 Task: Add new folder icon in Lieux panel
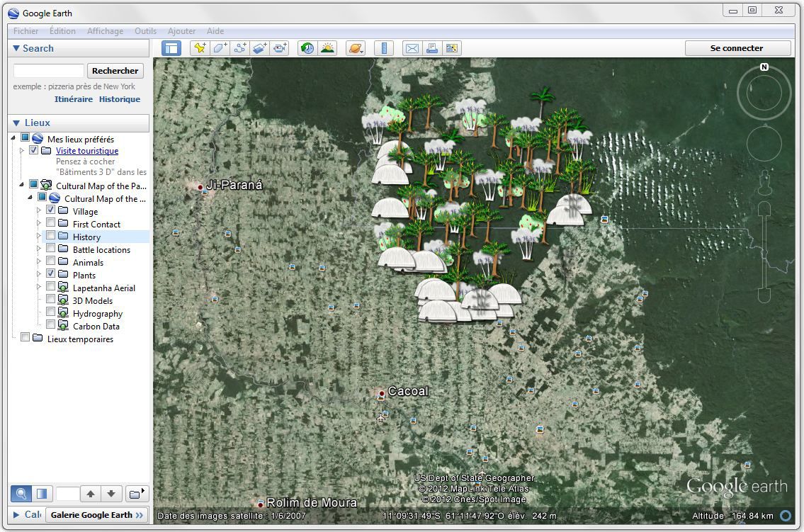pos(136,494)
